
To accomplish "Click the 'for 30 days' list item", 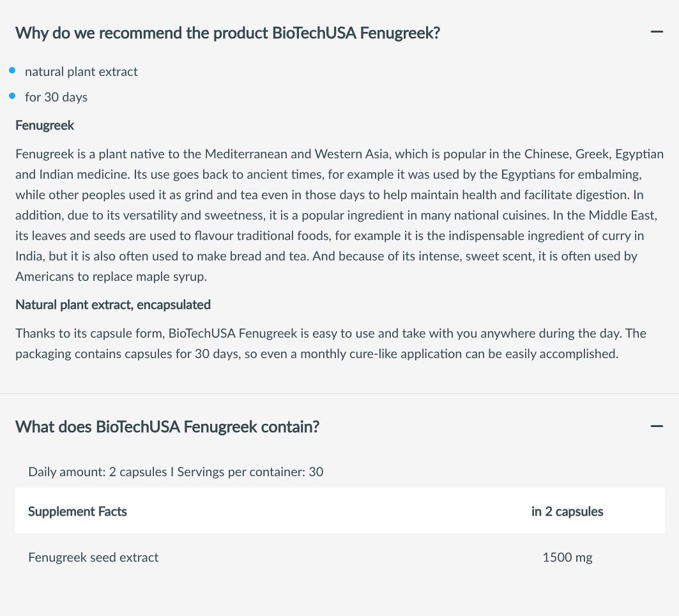I will click(56, 98).
